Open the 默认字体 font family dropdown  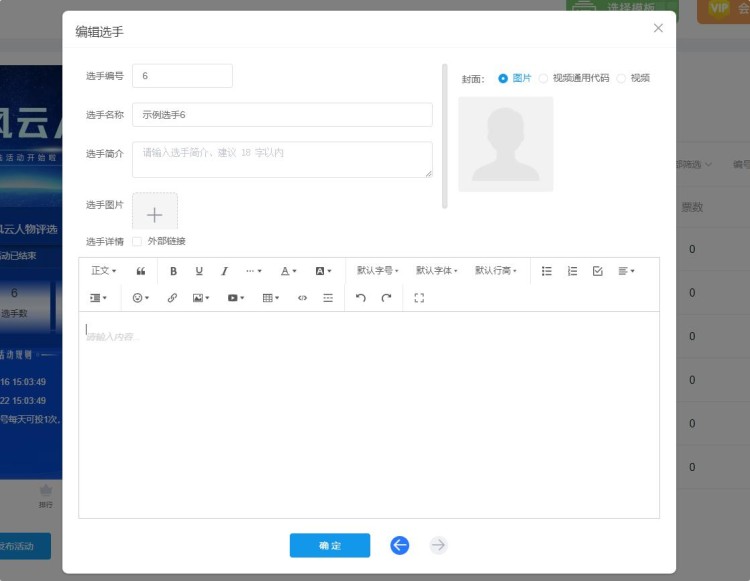(436, 271)
